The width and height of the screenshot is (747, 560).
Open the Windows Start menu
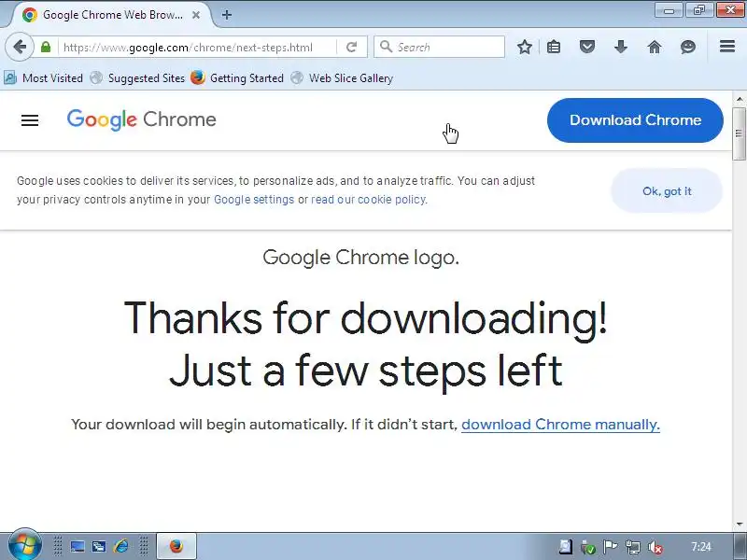24,545
